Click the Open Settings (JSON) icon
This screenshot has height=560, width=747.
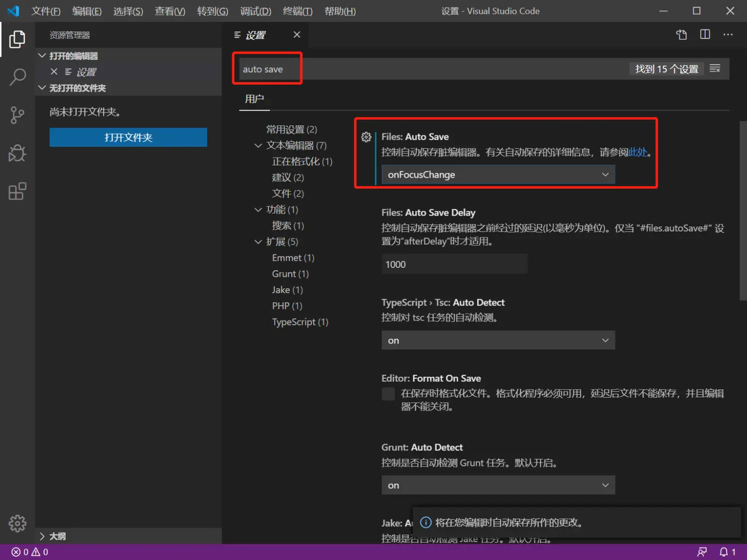click(681, 34)
